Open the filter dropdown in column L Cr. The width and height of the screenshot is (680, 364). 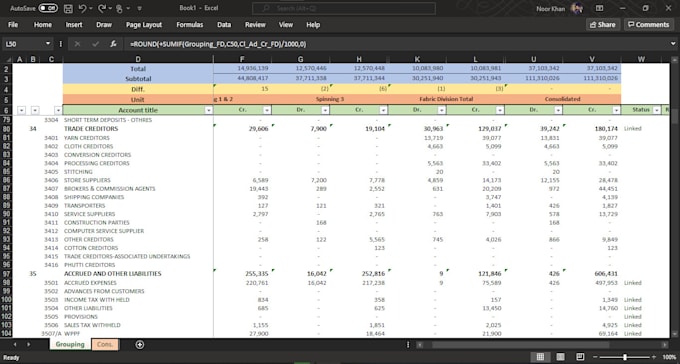point(500,110)
